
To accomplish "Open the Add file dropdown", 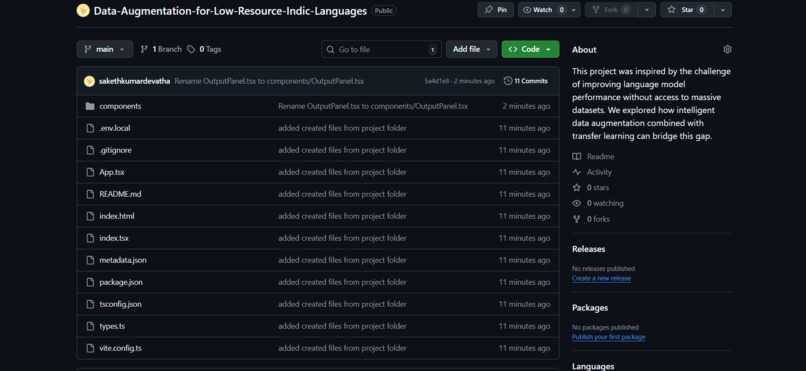I will (x=471, y=49).
